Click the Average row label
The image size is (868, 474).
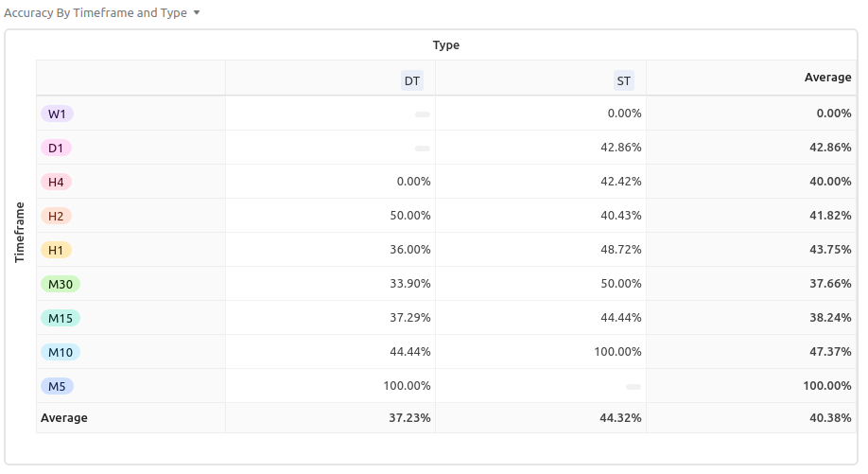tap(63, 417)
